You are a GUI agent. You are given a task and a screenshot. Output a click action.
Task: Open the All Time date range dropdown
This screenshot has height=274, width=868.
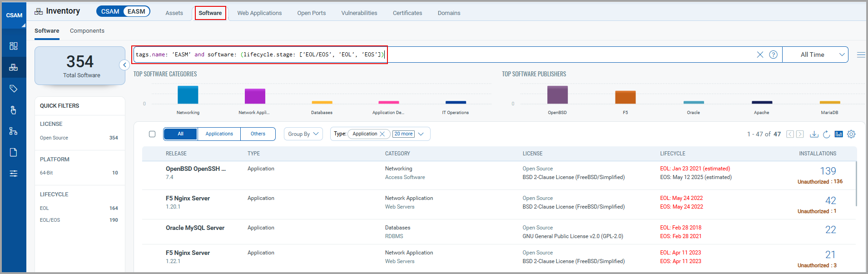coord(815,55)
